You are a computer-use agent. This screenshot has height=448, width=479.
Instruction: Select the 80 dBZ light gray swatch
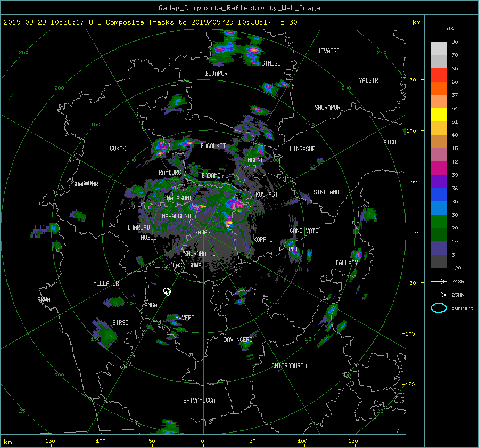tap(439, 48)
